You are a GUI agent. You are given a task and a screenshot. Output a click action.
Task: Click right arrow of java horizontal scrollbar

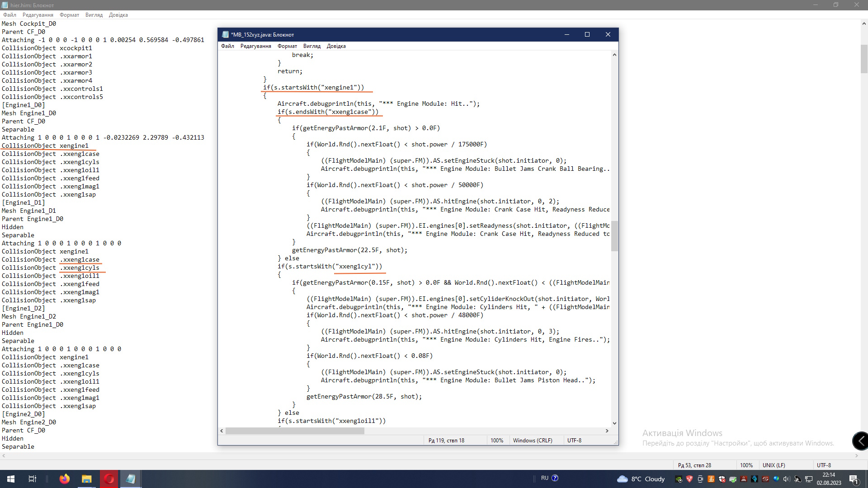(x=607, y=431)
